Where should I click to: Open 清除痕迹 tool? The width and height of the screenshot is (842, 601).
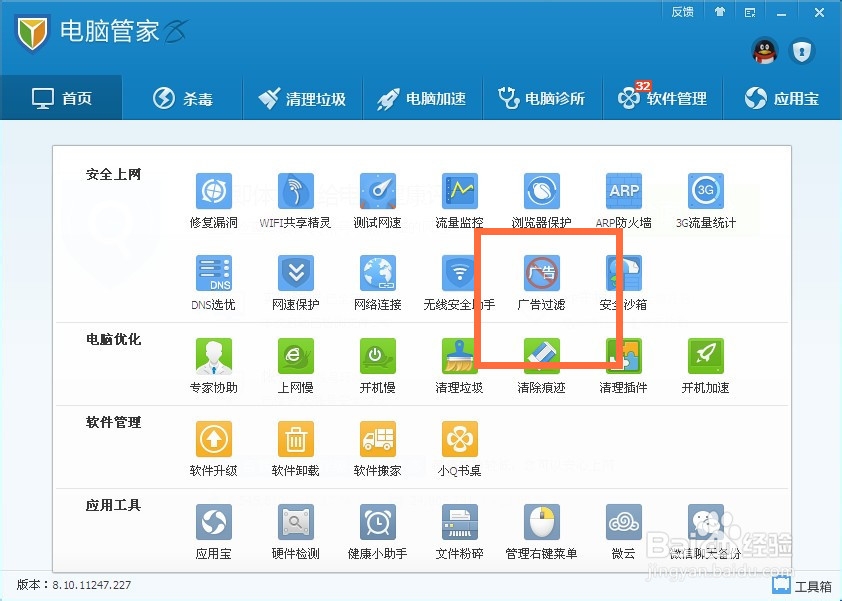coord(541,366)
